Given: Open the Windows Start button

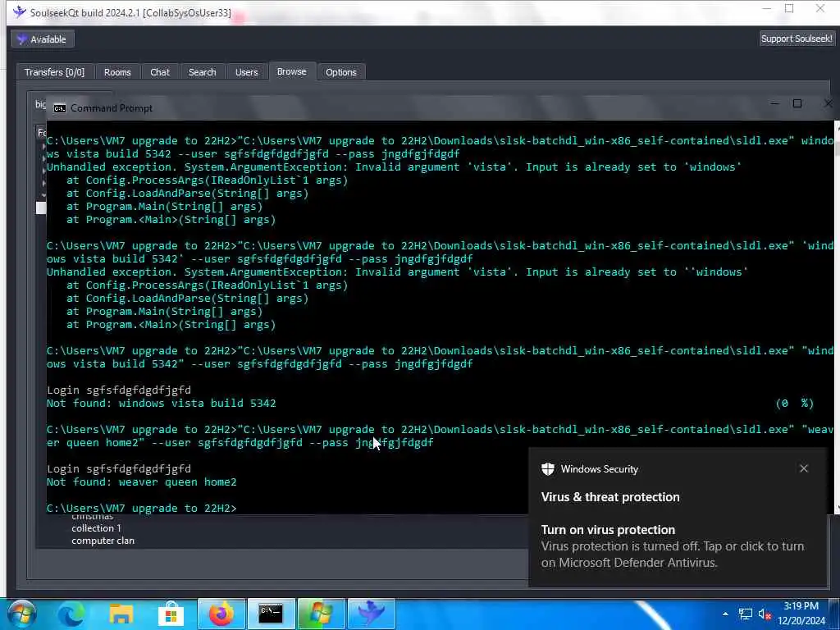Looking at the screenshot, I should point(21,614).
